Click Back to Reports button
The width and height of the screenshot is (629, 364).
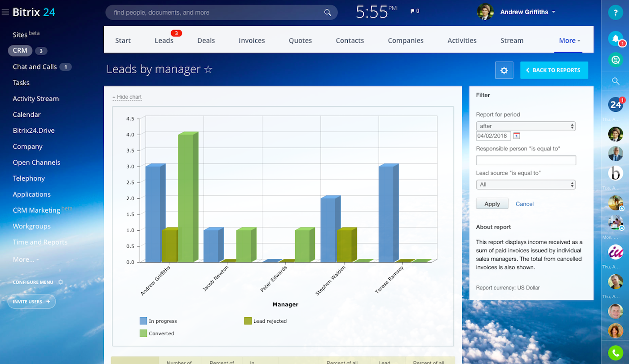[x=554, y=70]
